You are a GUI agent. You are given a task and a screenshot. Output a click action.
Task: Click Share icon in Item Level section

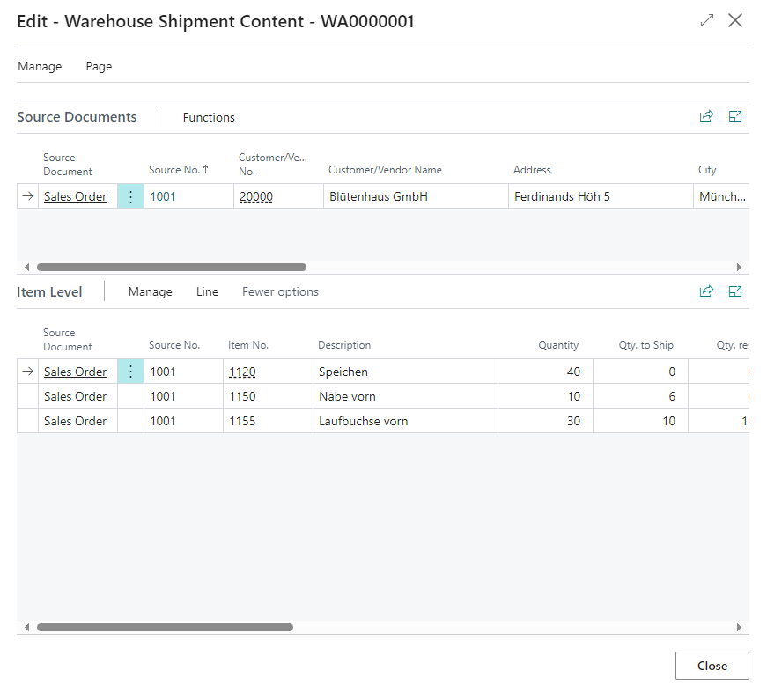coord(706,291)
